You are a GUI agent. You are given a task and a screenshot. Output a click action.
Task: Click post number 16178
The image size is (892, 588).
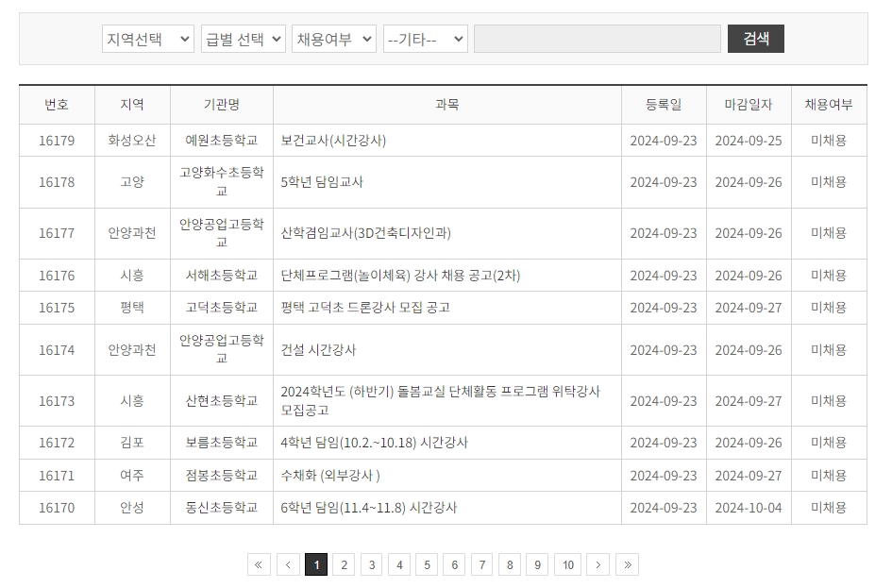[x=57, y=182]
